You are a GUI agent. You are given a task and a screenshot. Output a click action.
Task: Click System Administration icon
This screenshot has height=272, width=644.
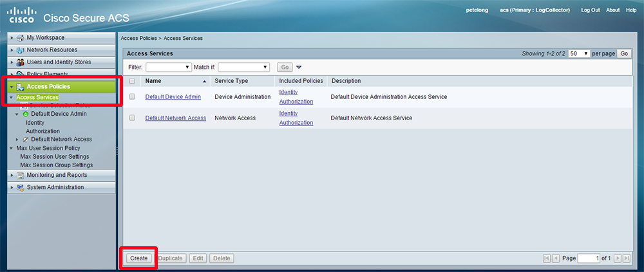tap(20, 188)
